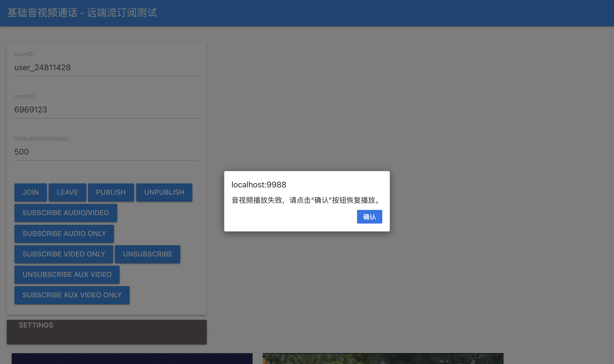Click the roomID input field

[x=106, y=110]
